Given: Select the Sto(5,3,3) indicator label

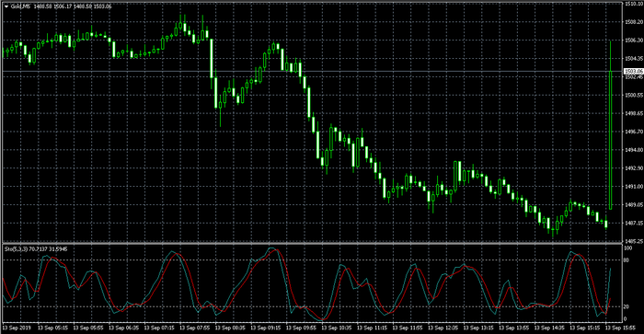Looking at the screenshot, I should [x=16, y=249].
